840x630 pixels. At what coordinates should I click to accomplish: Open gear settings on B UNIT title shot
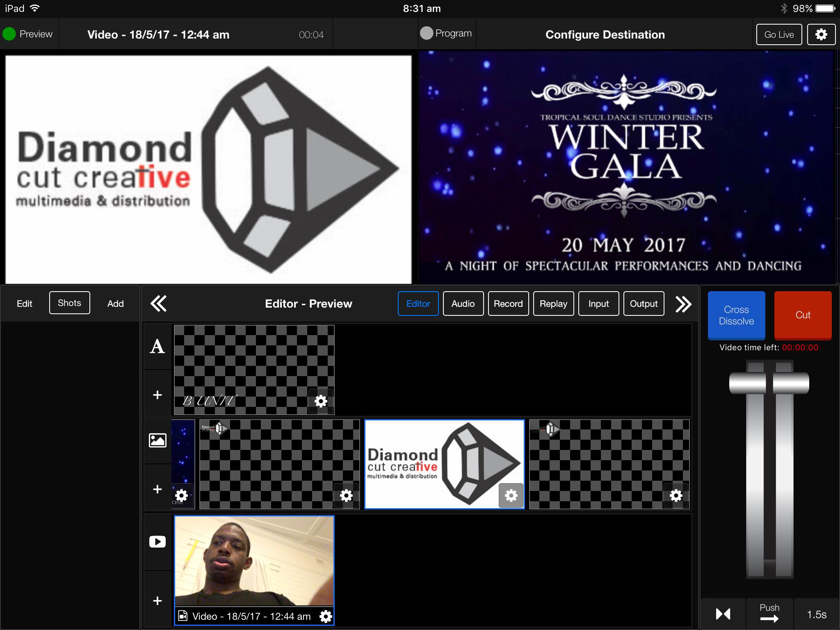[321, 401]
